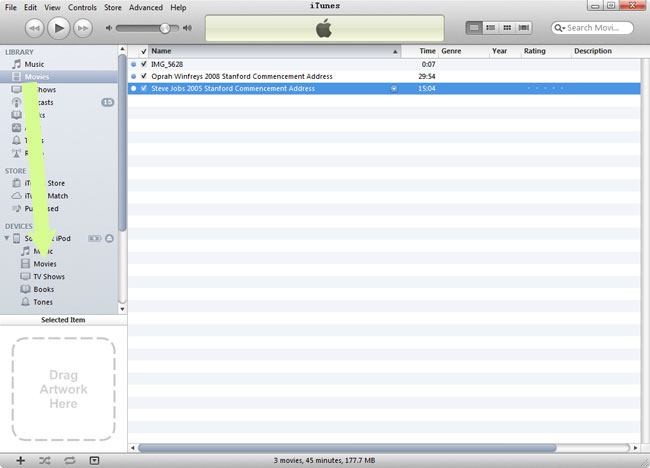Click the Books library icon

point(17,115)
